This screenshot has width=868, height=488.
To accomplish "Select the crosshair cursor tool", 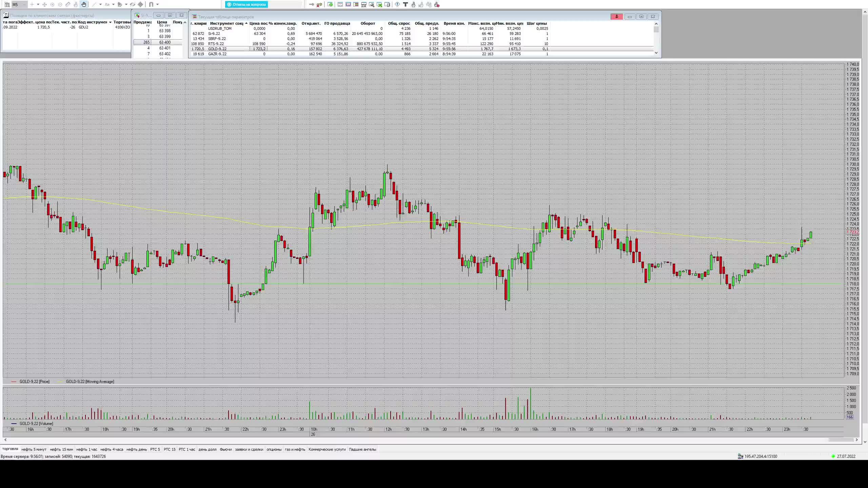I will pyautogui.click(x=32, y=4).
